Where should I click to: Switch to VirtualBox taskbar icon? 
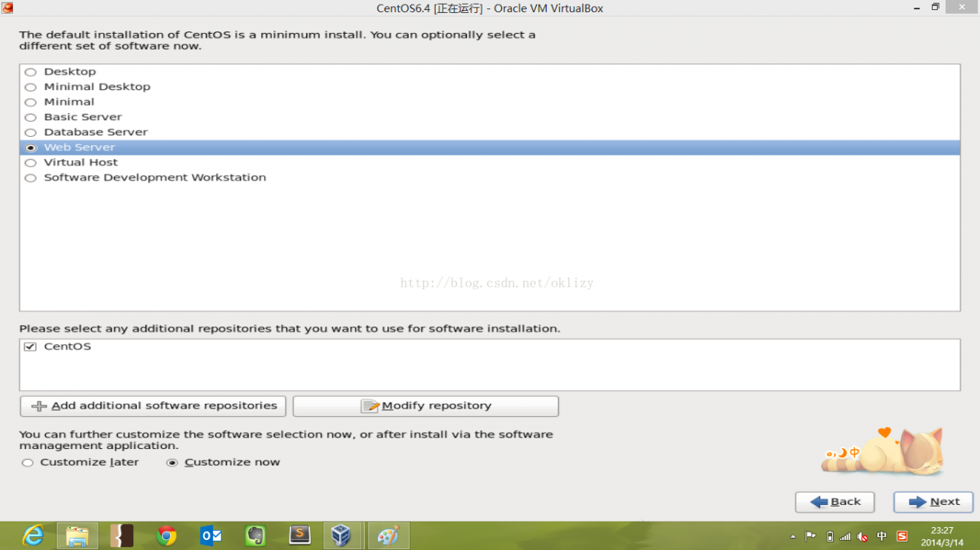tap(341, 535)
